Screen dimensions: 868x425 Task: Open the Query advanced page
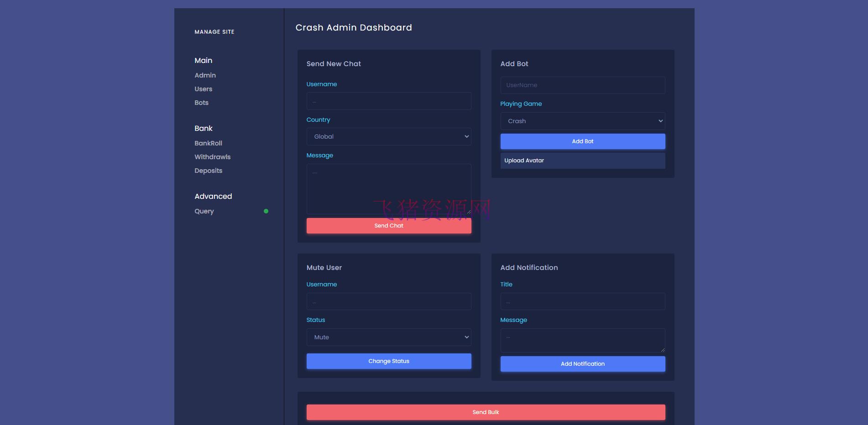point(204,211)
